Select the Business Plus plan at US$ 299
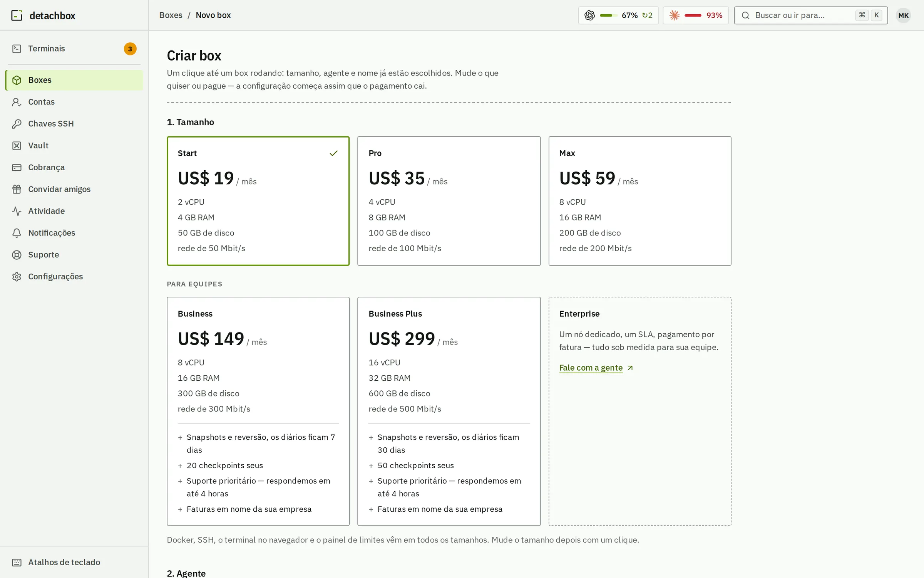The image size is (924, 578). coord(449,411)
